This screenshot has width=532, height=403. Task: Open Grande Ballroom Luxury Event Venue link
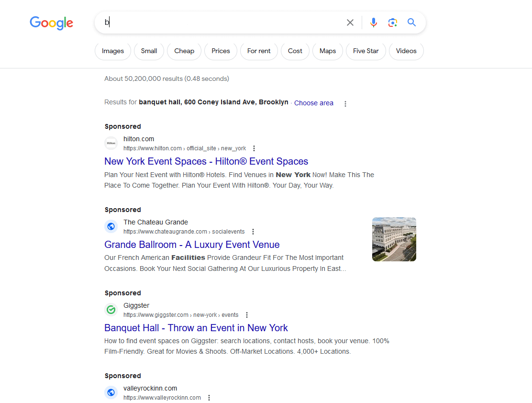[192, 245]
